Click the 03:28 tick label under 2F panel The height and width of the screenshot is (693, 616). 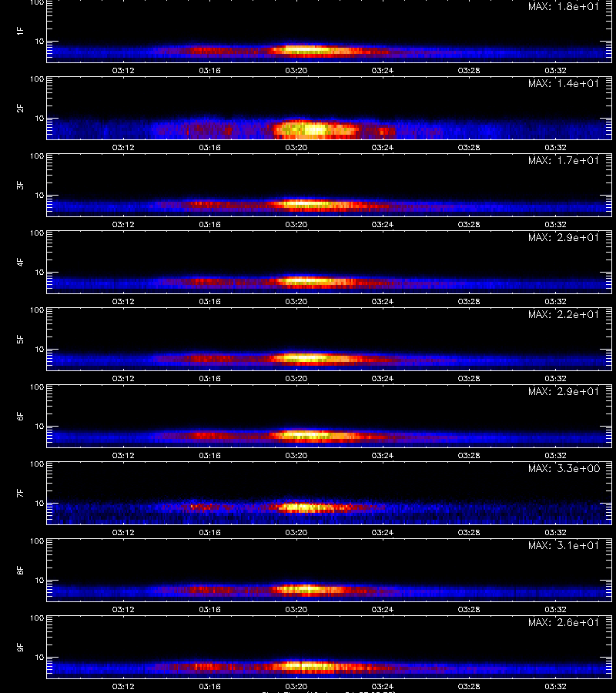click(469, 147)
